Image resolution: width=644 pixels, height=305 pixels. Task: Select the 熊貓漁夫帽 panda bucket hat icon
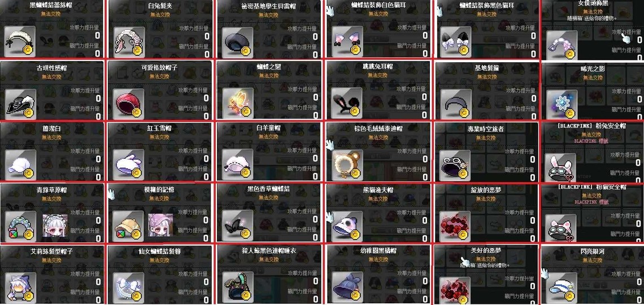pyautogui.click(x=347, y=226)
